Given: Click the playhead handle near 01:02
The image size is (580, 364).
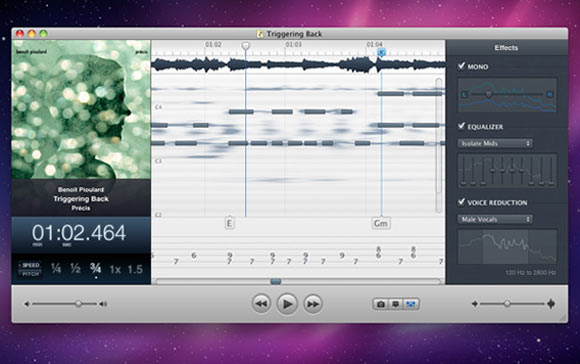Looking at the screenshot, I should (245, 46).
